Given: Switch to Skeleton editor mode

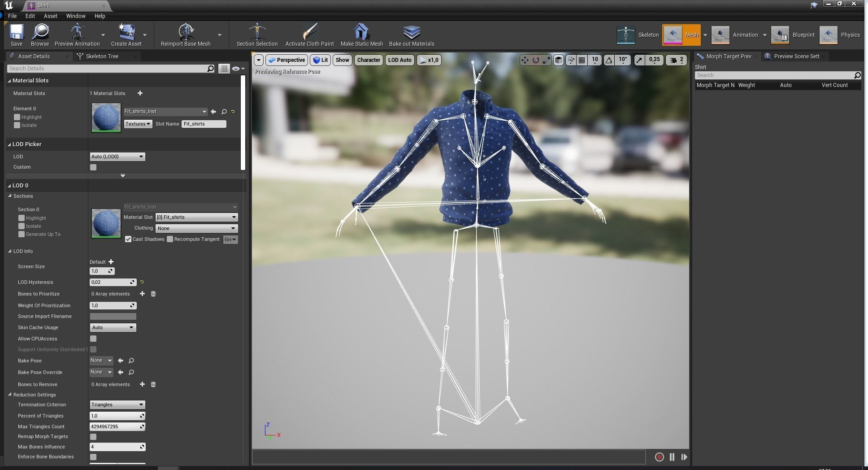Looking at the screenshot, I should coord(638,35).
